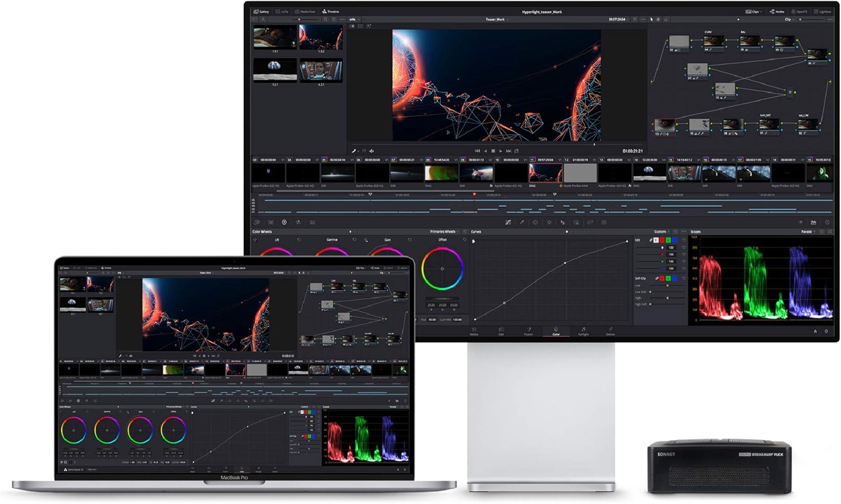Image resolution: width=841 pixels, height=504 pixels.
Task: Switch to the Fusion page on the monitor
Action: point(529,331)
